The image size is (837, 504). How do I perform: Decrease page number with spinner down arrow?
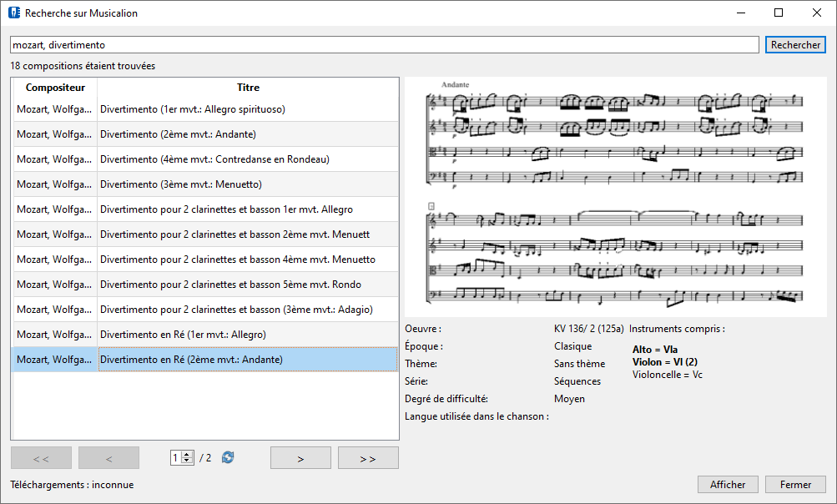(187, 461)
